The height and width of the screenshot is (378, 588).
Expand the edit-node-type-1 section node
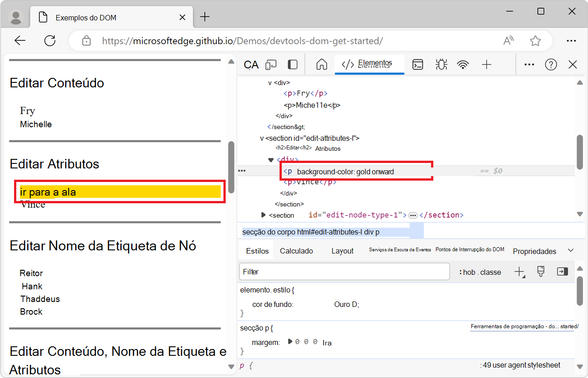click(264, 215)
